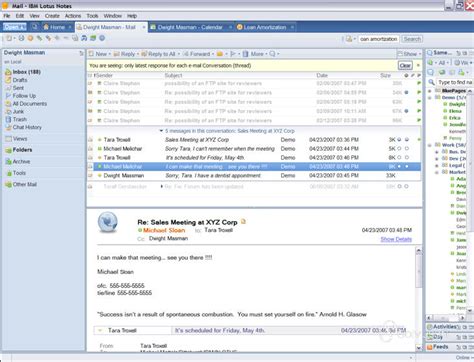Open Chat History
This screenshot has width=474, height=362.
(27, 127)
